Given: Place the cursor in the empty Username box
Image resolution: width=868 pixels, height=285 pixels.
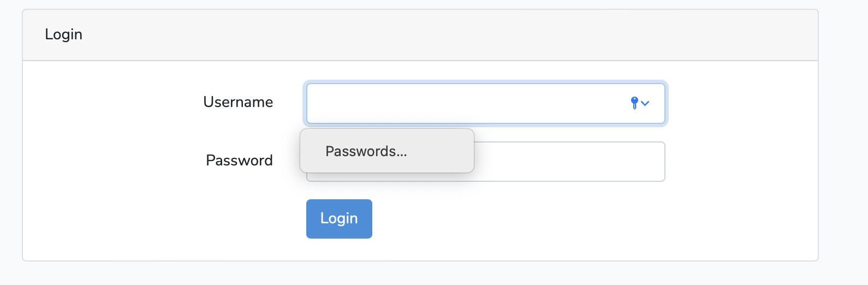Looking at the screenshot, I should point(464,103).
